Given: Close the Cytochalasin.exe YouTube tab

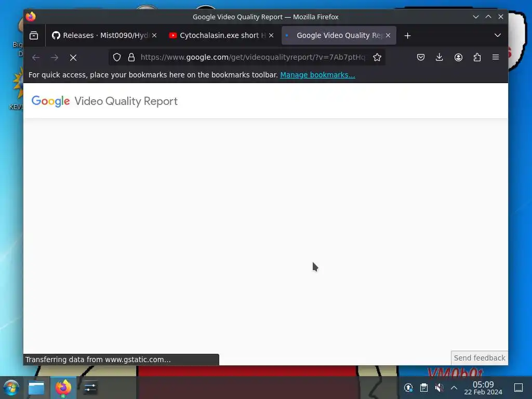Looking at the screenshot, I should (x=271, y=35).
